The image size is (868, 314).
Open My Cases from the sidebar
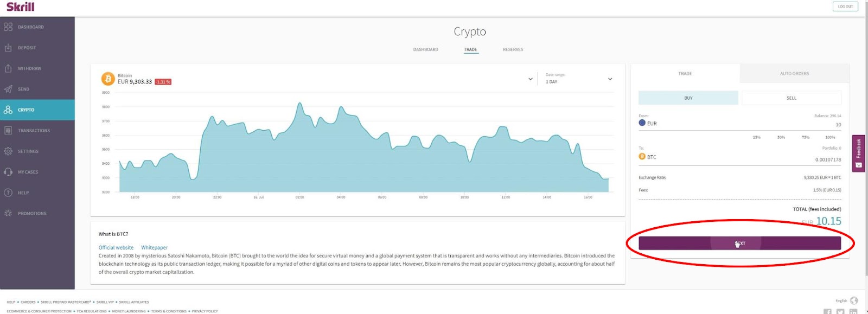pos(37,172)
